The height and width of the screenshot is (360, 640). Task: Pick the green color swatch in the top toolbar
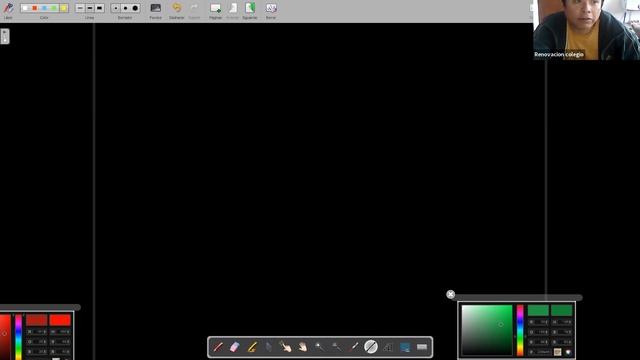[x=54, y=8]
